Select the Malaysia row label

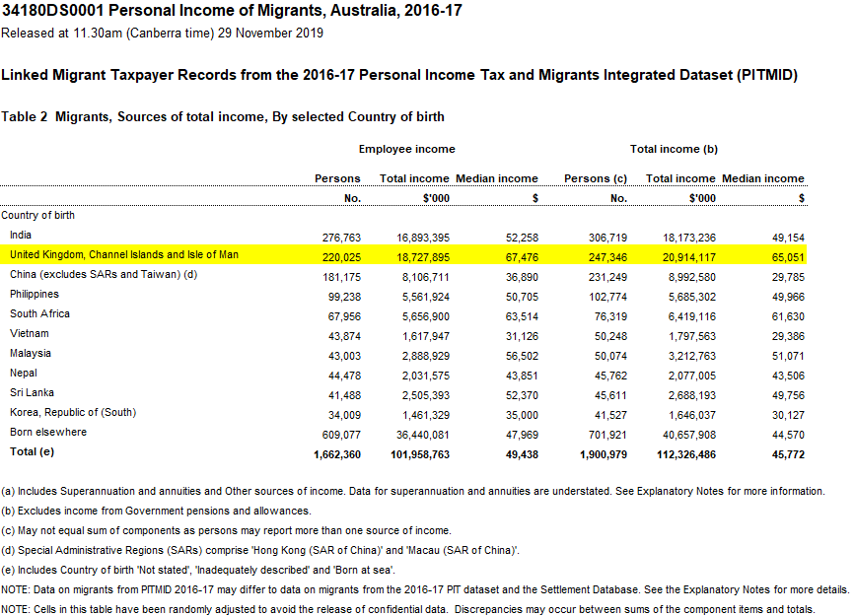tap(31, 353)
